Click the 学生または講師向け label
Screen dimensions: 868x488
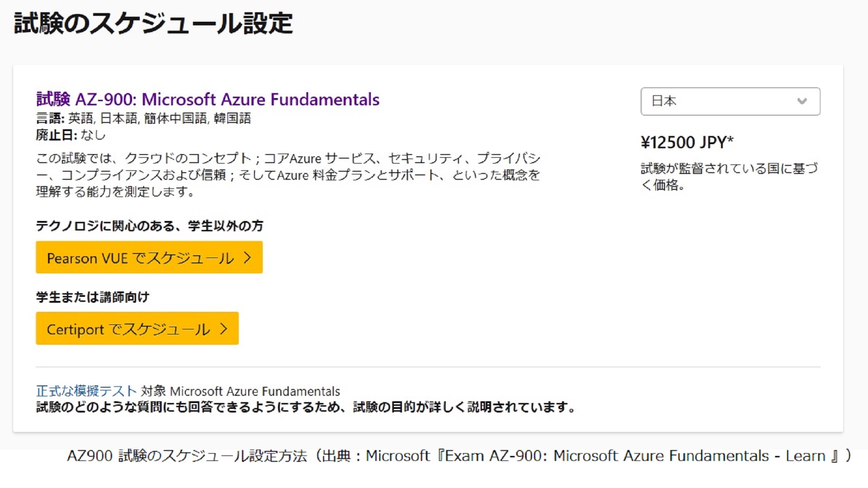(93, 297)
